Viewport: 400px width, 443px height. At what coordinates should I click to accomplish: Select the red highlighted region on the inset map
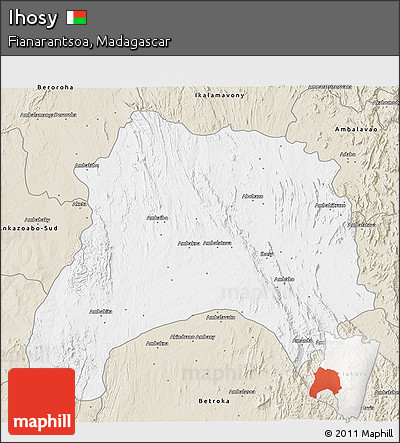(x=325, y=383)
